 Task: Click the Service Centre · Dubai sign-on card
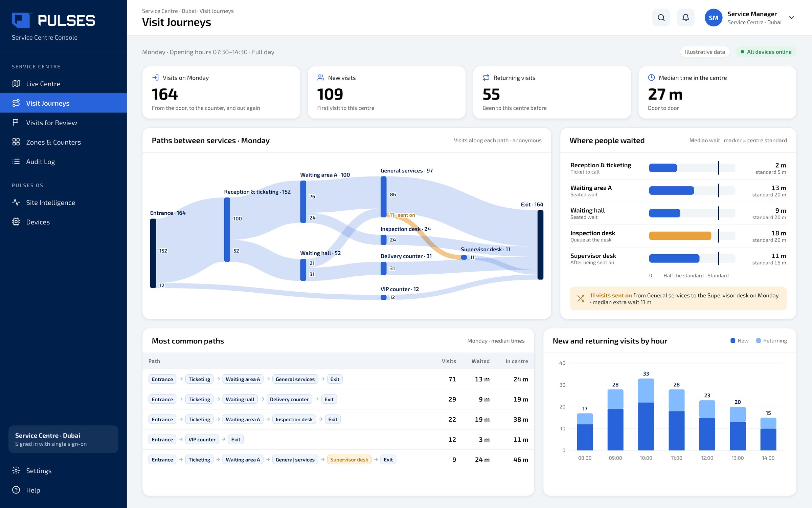point(63,439)
